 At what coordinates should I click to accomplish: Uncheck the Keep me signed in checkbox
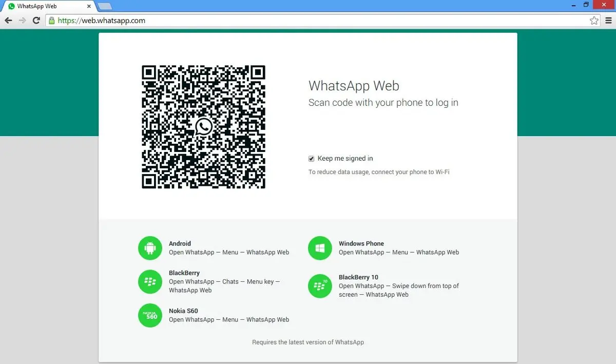[312, 159]
